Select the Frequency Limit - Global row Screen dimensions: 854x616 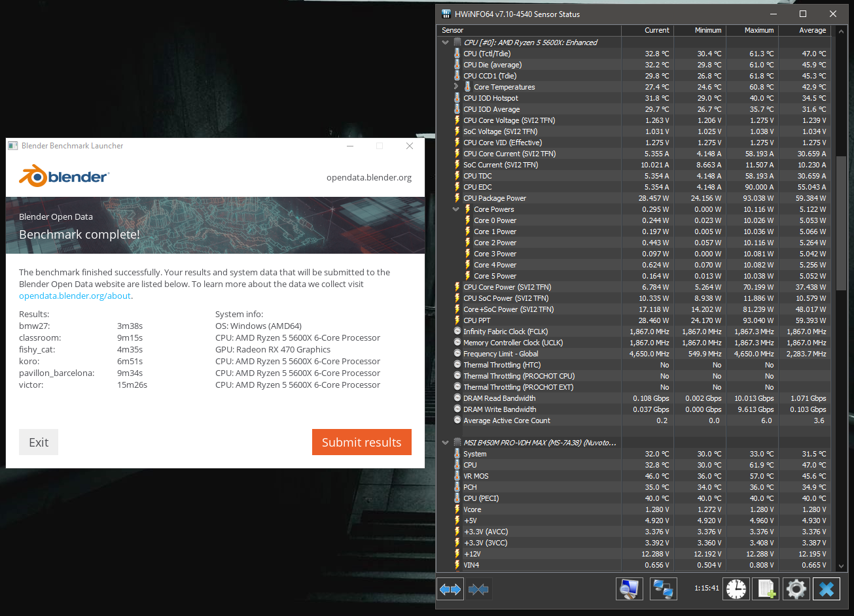click(x=633, y=354)
